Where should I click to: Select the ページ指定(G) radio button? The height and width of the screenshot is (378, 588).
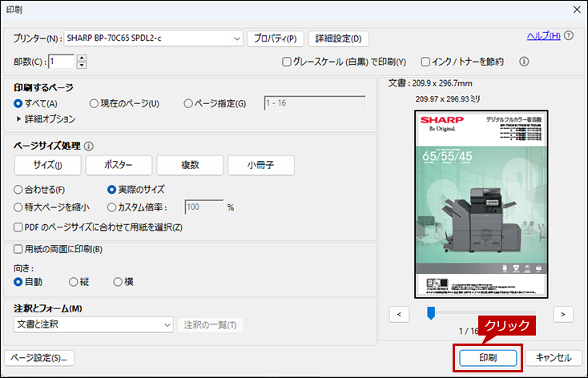(x=188, y=103)
